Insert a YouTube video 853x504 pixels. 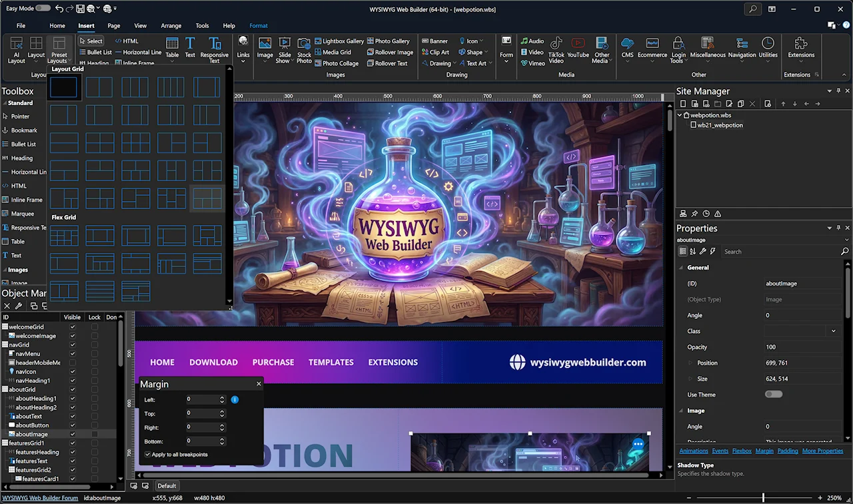[x=578, y=47]
